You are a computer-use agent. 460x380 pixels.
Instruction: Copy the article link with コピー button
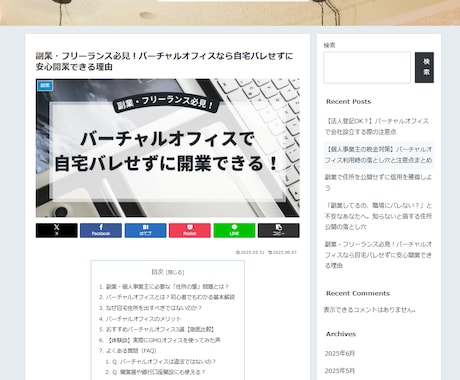279,230
